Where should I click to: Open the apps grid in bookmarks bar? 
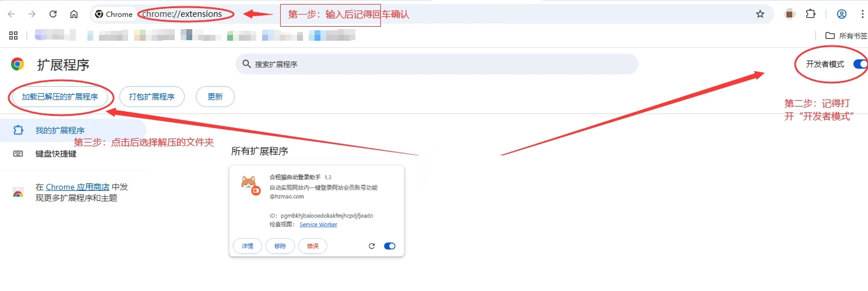(13, 36)
